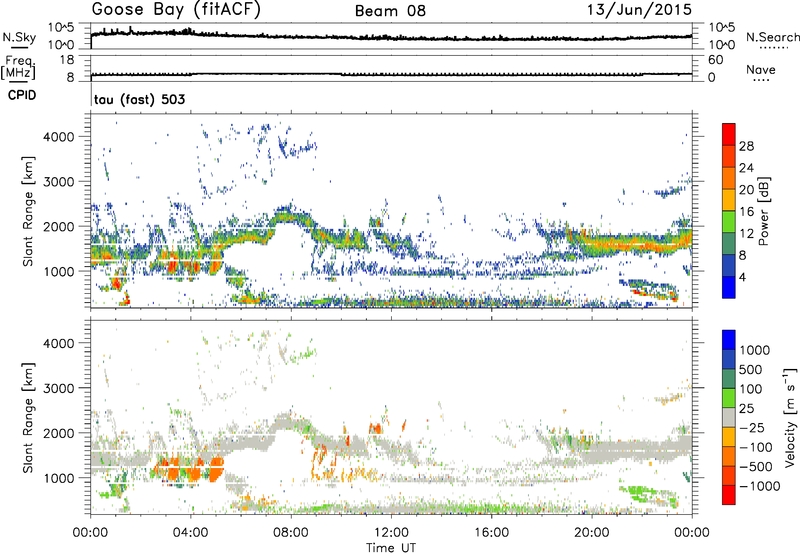Click the 'N.Sky' legend label
The height and width of the screenshot is (554, 800).
pyautogui.click(x=19, y=37)
